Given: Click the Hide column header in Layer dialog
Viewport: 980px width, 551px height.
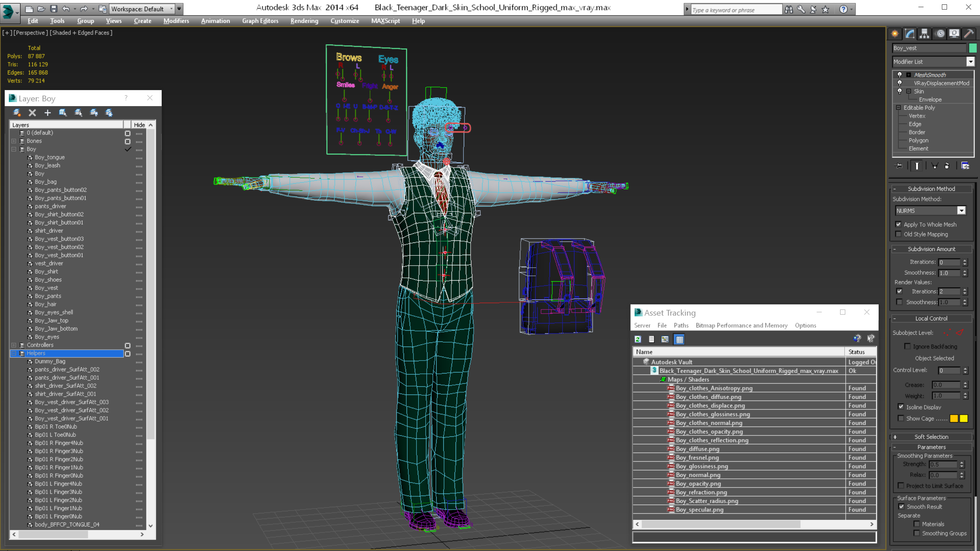Looking at the screenshot, I should tap(139, 125).
